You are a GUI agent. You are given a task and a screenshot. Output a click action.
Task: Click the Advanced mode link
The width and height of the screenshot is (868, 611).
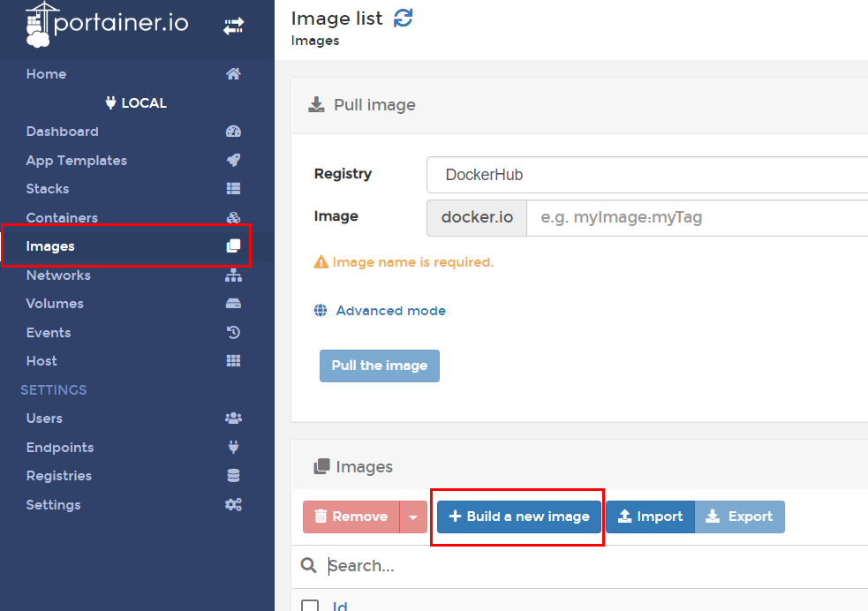(390, 311)
